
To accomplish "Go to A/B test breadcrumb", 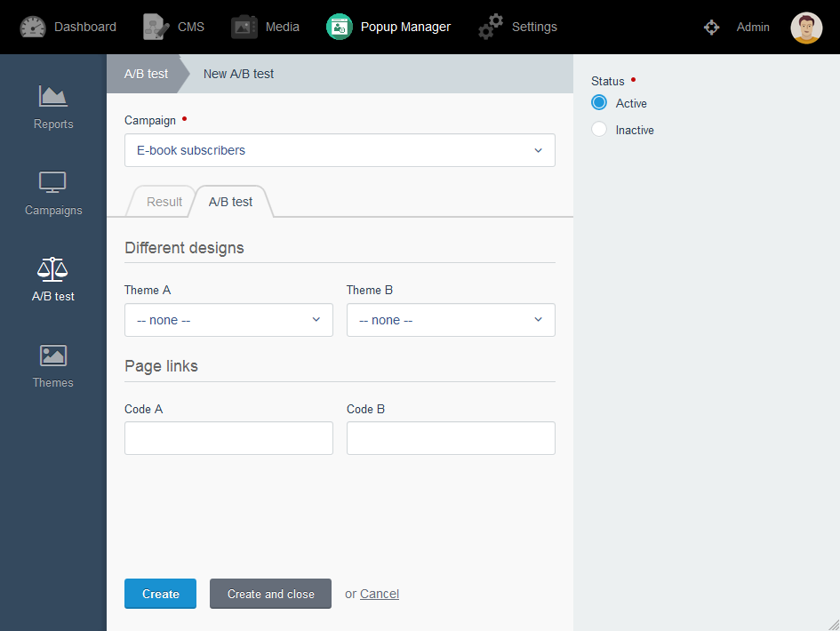I will (x=146, y=74).
